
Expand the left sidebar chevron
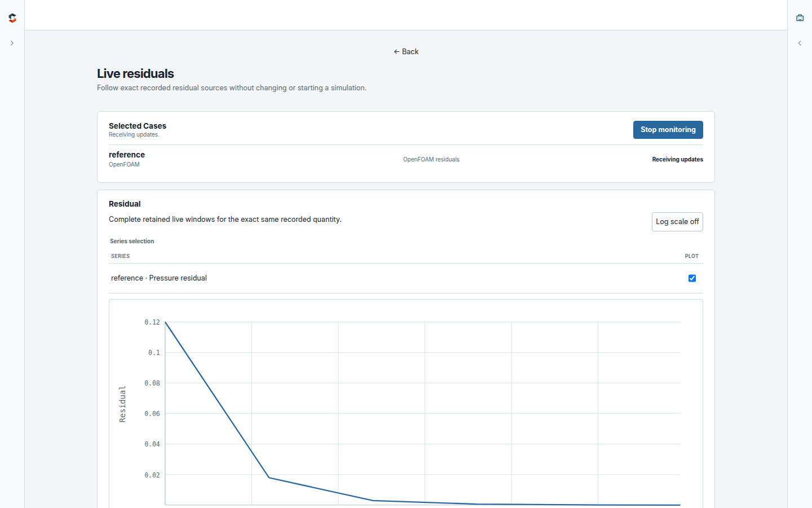(x=12, y=43)
